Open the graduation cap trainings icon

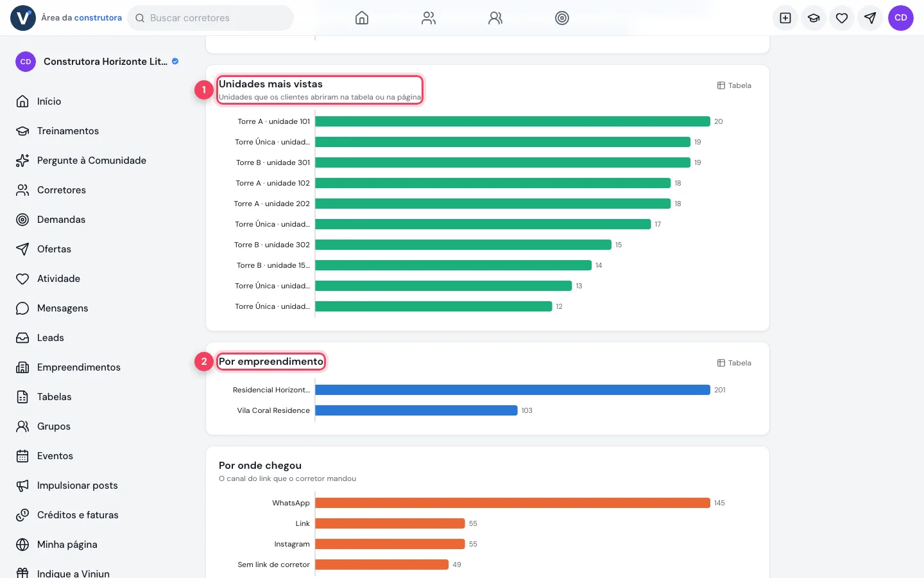click(x=814, y=18)
